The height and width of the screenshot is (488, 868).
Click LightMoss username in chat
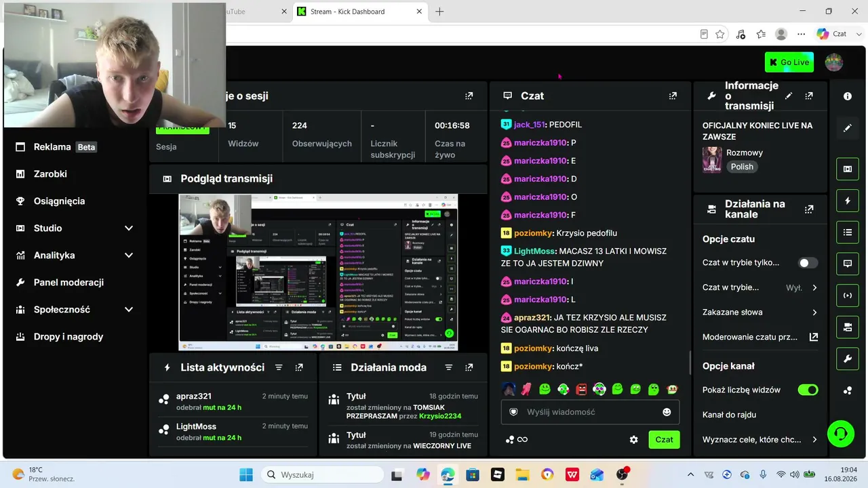(534, 251)
